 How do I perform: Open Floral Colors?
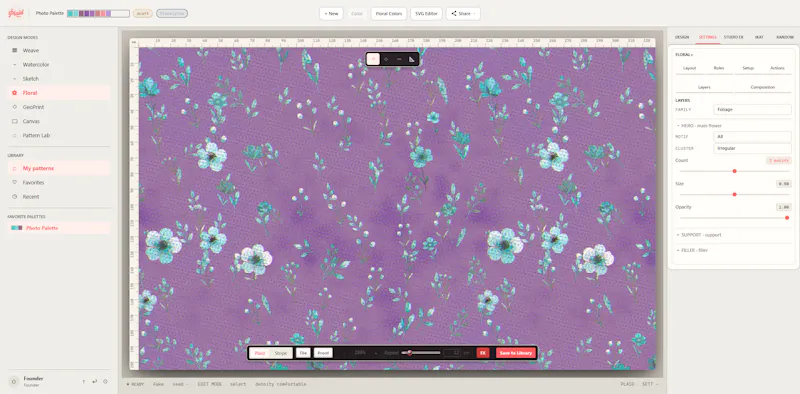389,14
